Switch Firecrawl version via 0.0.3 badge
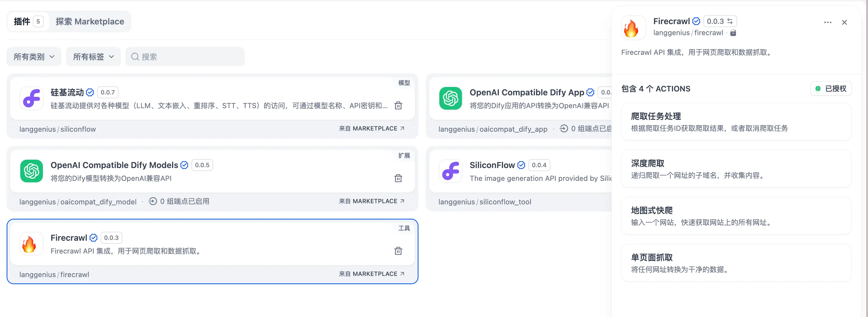 click(720, 21)
